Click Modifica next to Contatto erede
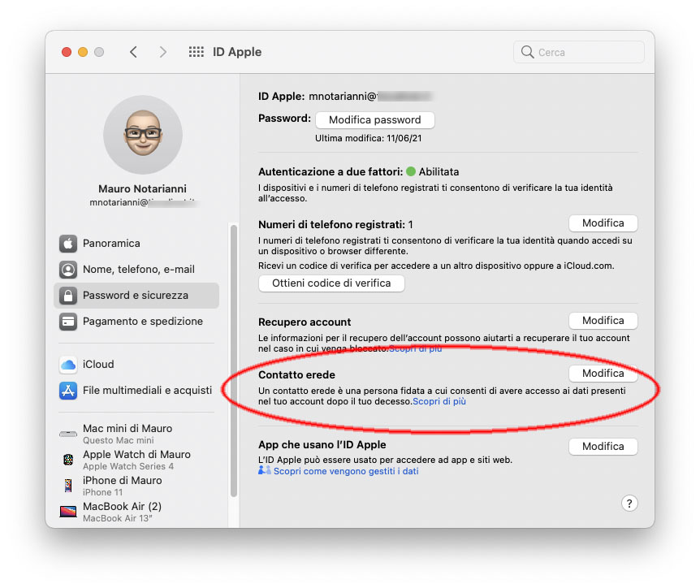Screen dimensions: 700x588 tap(603, 374)
